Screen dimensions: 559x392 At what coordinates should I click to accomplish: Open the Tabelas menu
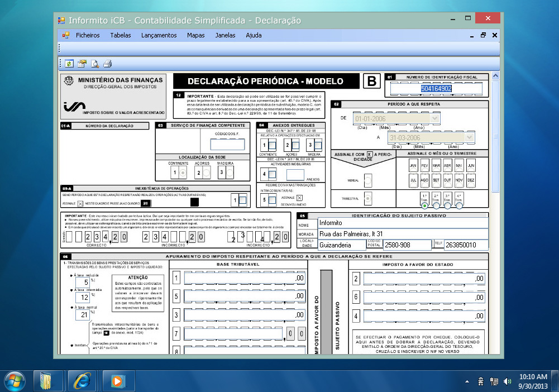pos(121,35)
